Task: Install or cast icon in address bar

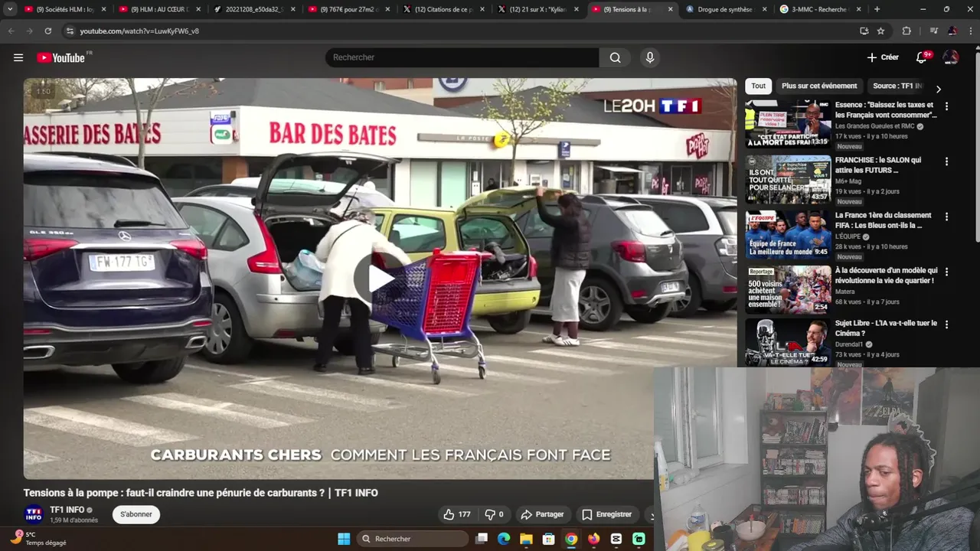Action: [864, 31]
